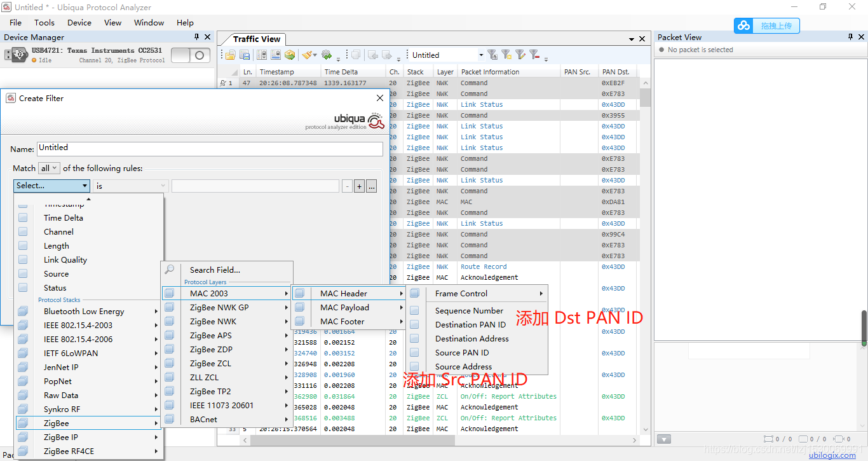Viewport: 868px width, 461px height.
Task: Close the Create Filter dialog
Action: click(x=380, y=98)
